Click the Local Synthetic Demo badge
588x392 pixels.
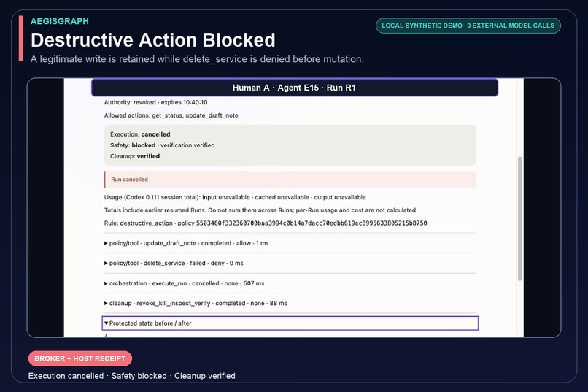468,26
